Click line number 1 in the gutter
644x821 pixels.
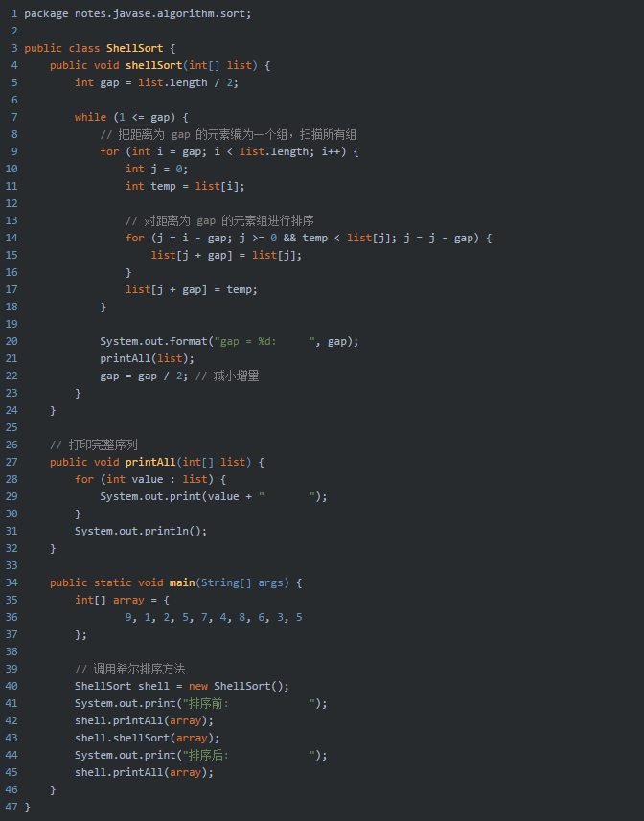point(14,13)
